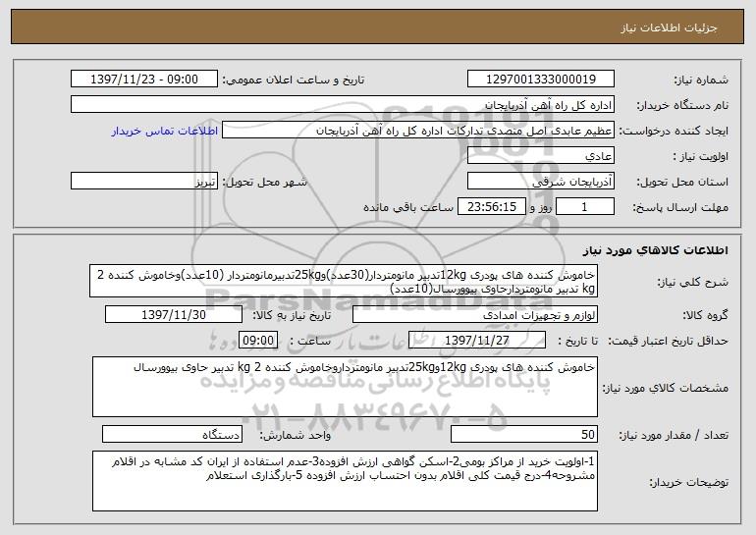Click the remaining days field showing 1
Image resolution: width=756 pixels, height=535 pixels.
(x=585, y=207)
